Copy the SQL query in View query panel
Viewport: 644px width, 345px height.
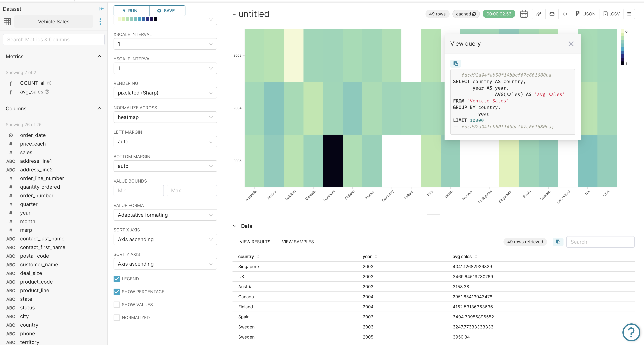(x=456, y=63)
